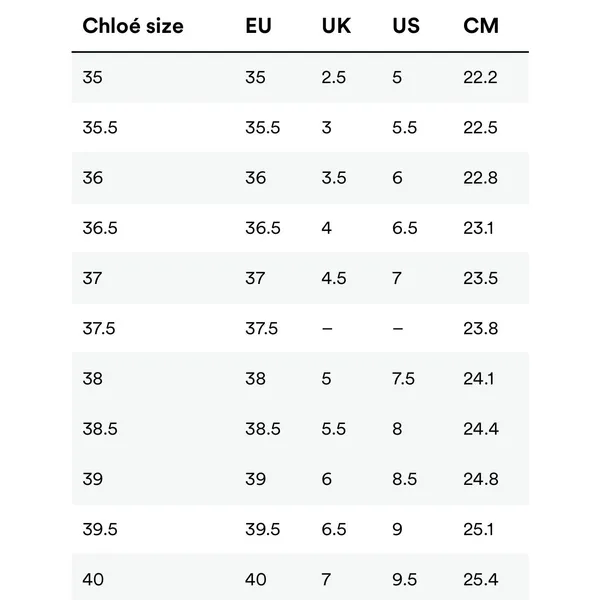Click the 25.4 CM value

click(481, 579)
